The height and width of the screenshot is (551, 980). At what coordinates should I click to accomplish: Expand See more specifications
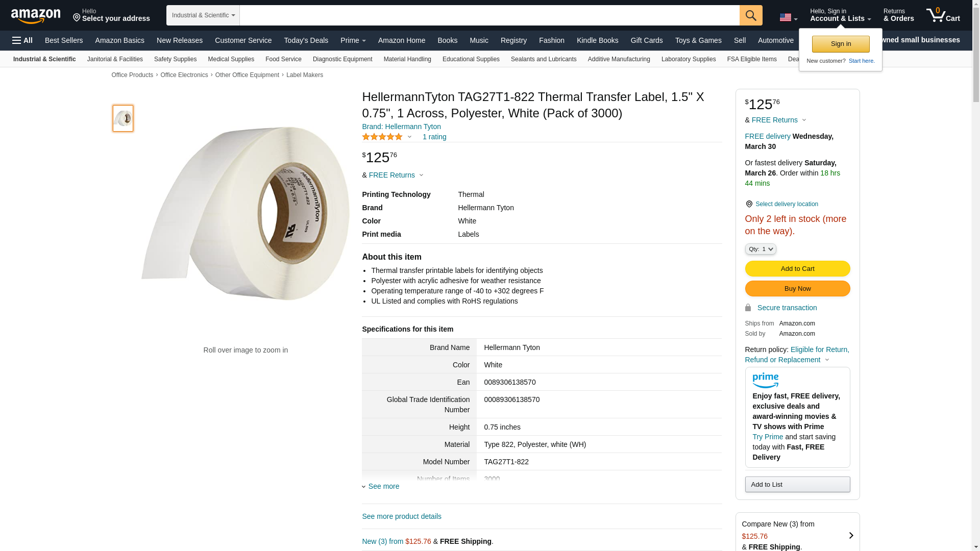click(383, 486)
